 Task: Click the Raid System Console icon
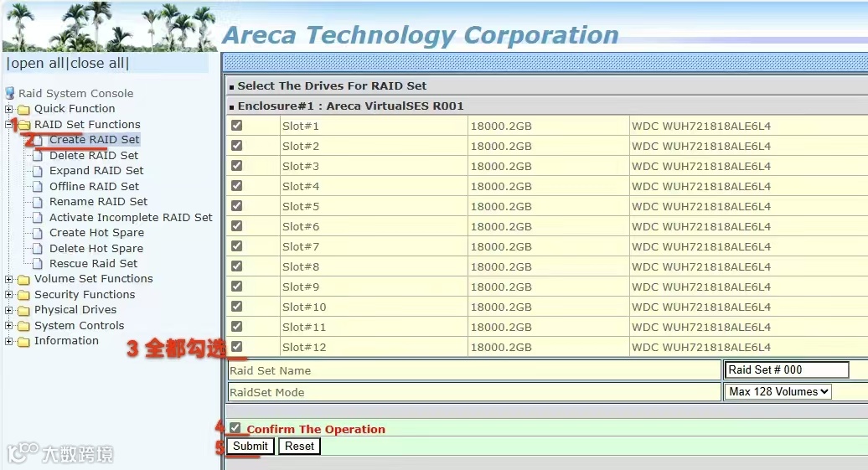click(9, 93)
